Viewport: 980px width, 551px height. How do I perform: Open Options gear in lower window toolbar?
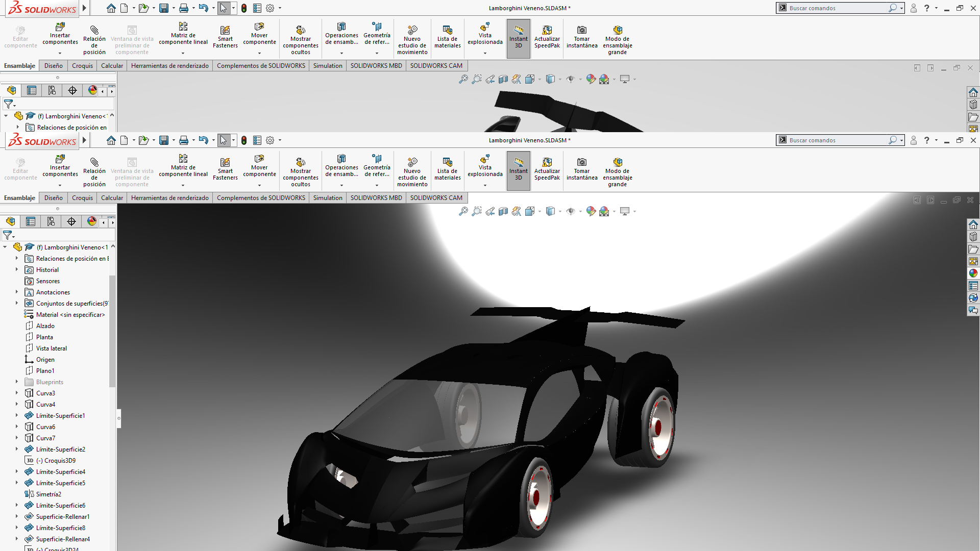270,140
